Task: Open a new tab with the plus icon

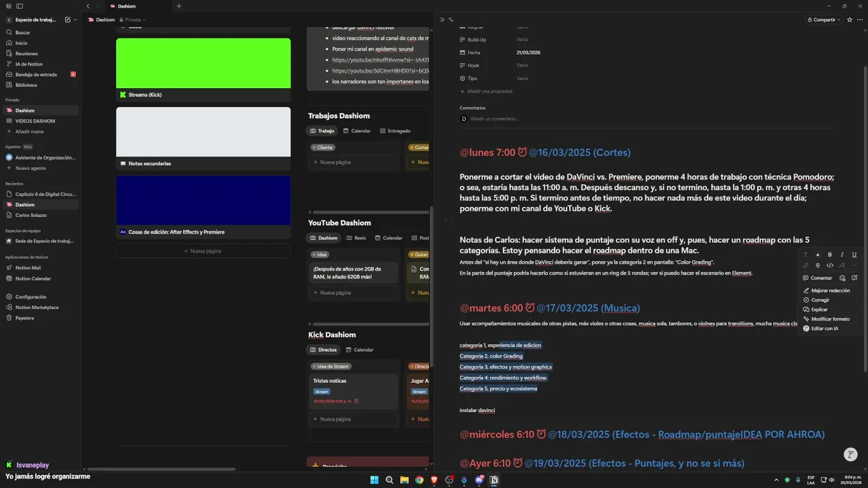Action: point(179,6)
